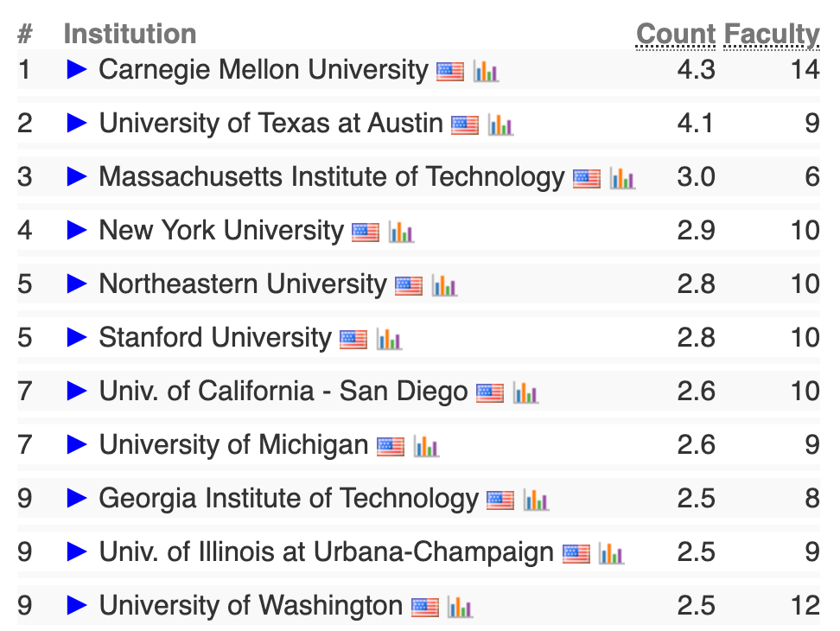The image size is (840, 631).
Task: Show chart for Univ. of Illinois at Urbana-Champaign
Action: tap(611, 553)
